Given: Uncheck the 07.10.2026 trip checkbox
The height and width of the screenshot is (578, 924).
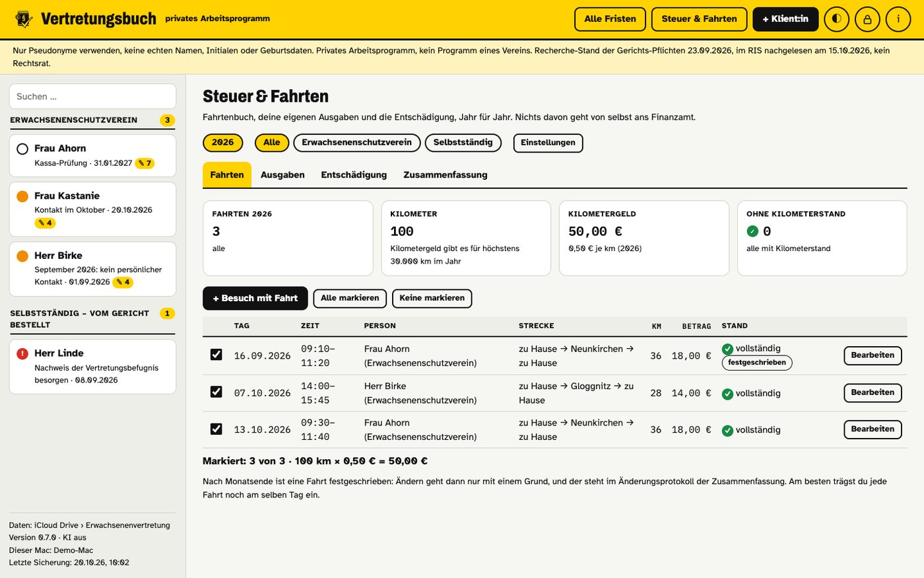Looking at the screenshot, I should point(216,392).
